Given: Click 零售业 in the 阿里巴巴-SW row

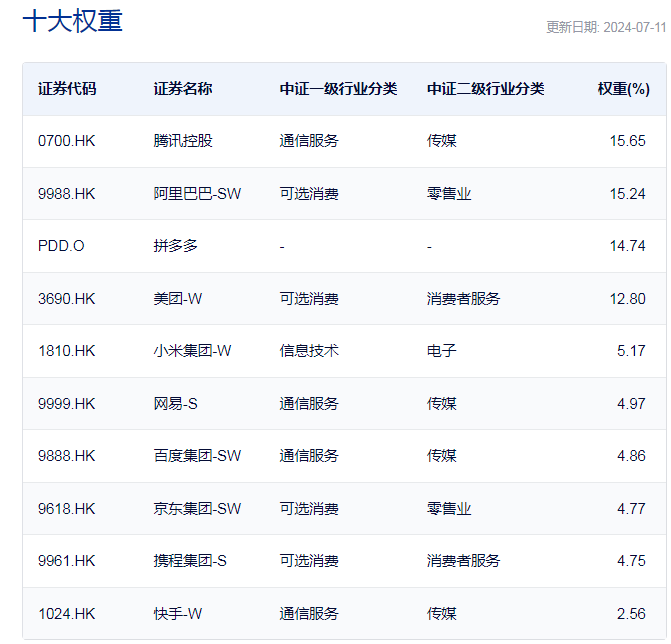Looking at the screenshot, I should point(449,194).
